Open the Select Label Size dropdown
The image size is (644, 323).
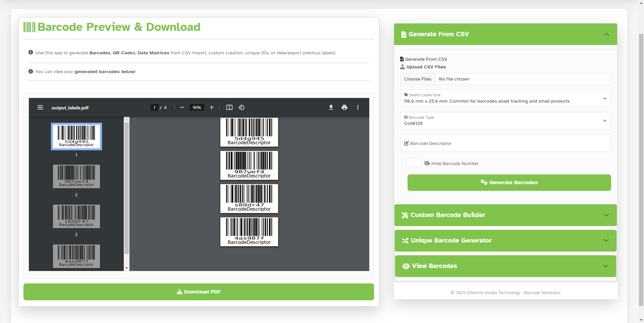point(505,98)
